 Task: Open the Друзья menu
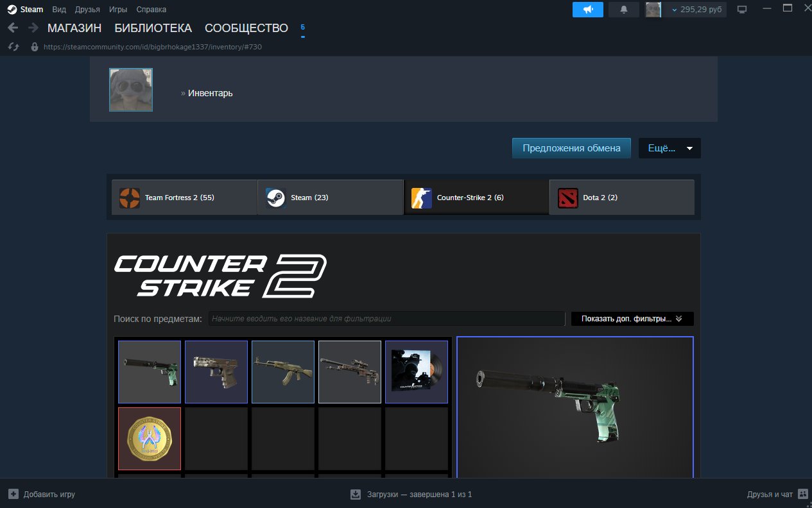click(x=87, y=10)
